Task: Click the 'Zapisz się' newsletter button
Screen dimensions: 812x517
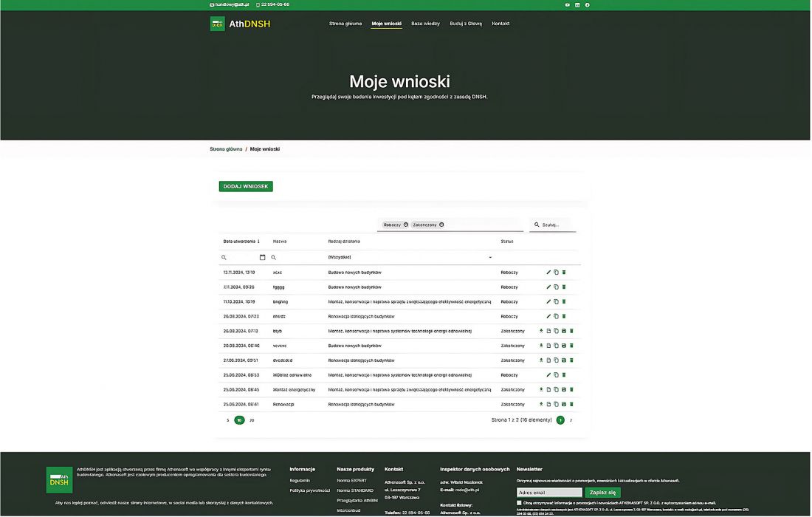Action: (x=603, y=493)
